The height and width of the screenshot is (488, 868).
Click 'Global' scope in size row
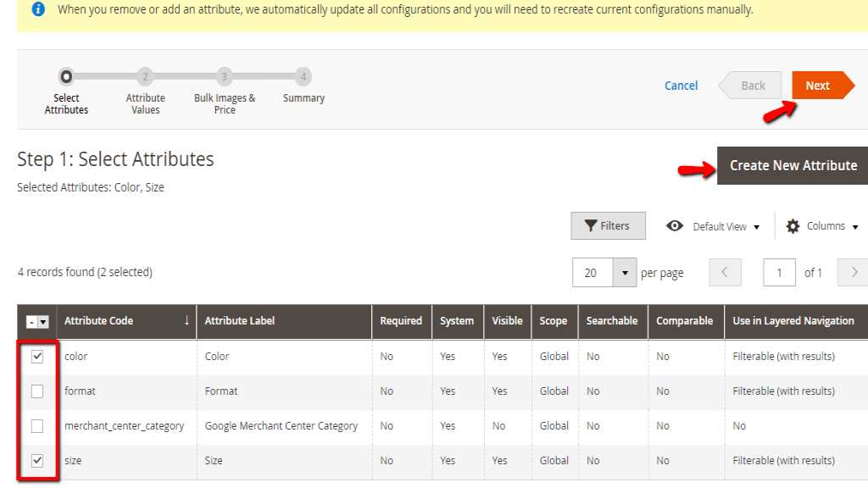coord(554,460)
